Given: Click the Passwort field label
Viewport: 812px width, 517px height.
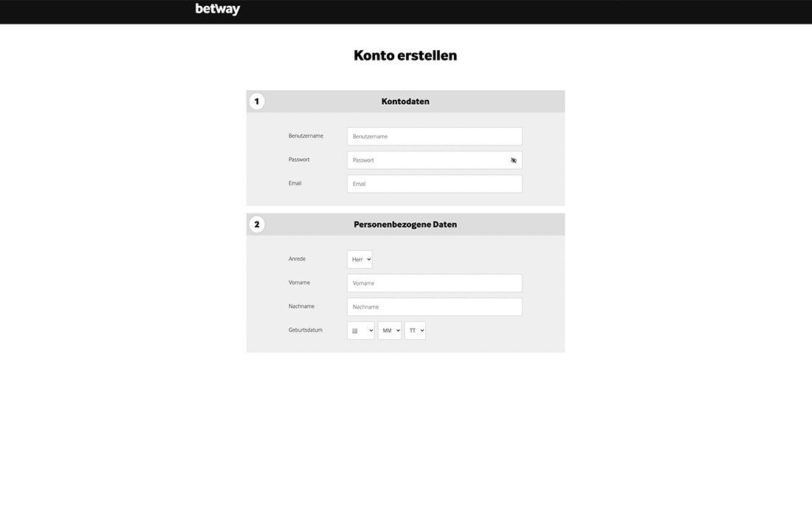Looking at the screenshot, I should click(x=299, y=160).
